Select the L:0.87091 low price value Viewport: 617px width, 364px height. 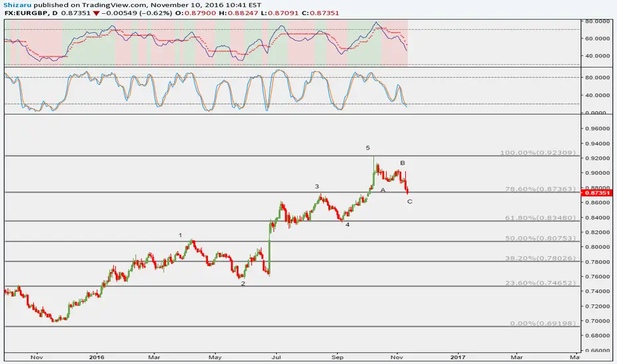click(x=280, y=13)
